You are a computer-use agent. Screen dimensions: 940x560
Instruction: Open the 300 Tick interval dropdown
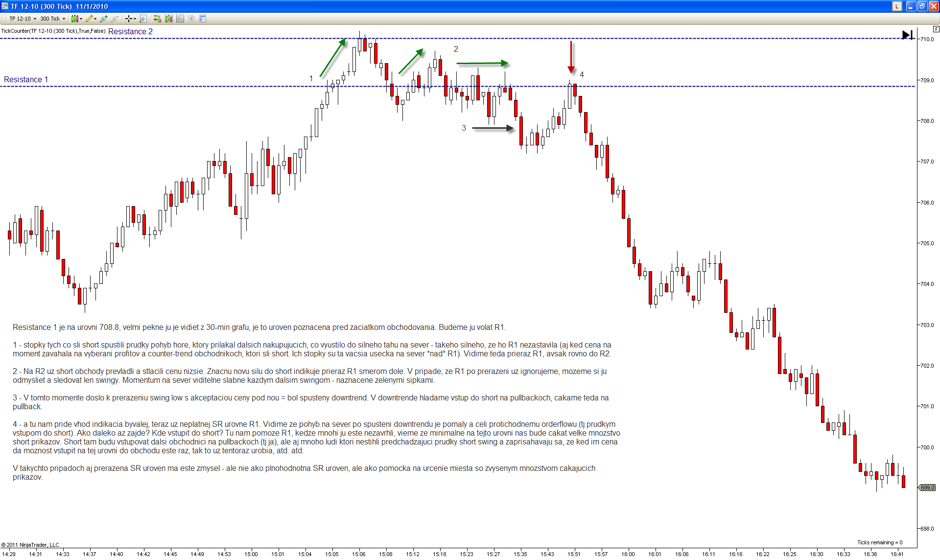pyautogui.click(x=52, y=19)
